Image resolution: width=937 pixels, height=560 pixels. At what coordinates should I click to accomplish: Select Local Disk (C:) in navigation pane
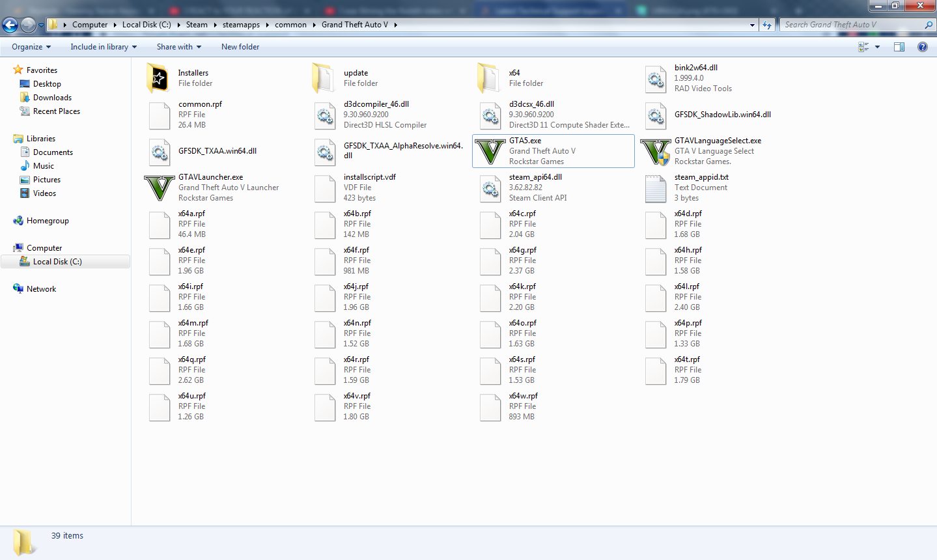[x=57, y=262]
